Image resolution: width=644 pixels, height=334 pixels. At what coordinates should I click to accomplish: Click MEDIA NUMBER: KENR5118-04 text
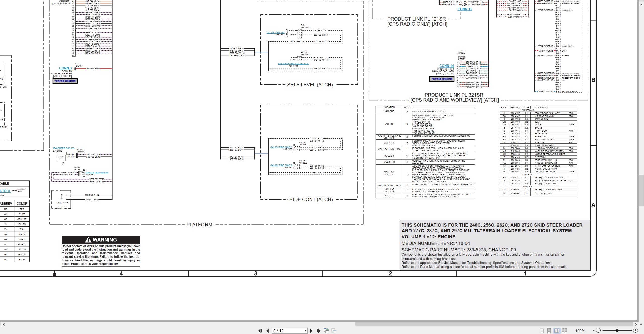(x=436, y=243)
